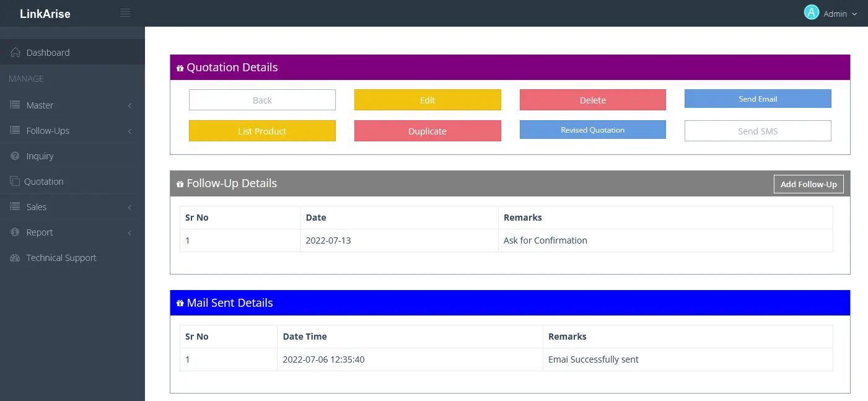Click the Inquiry question mark icon
The width and height of the screenshot is (868, 401).
pos(15,156)
